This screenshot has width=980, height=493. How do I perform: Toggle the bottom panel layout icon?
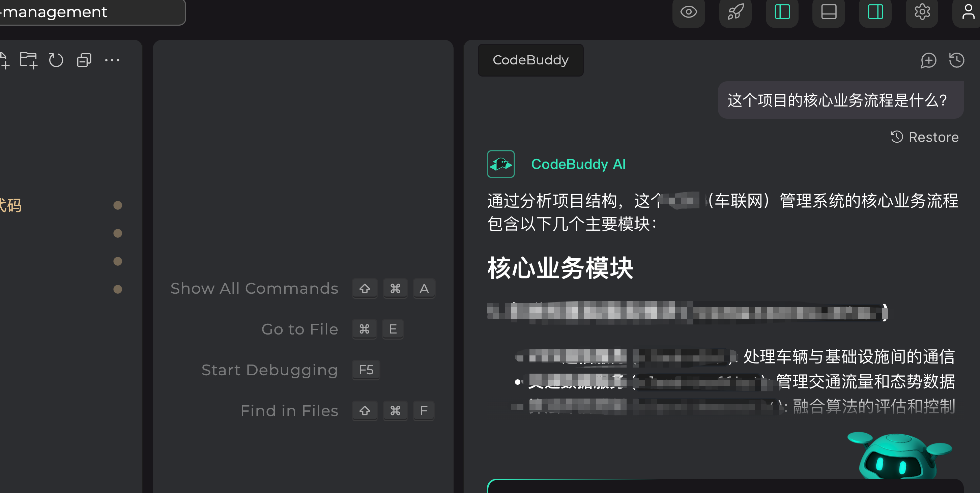click(x=829, y=12)
